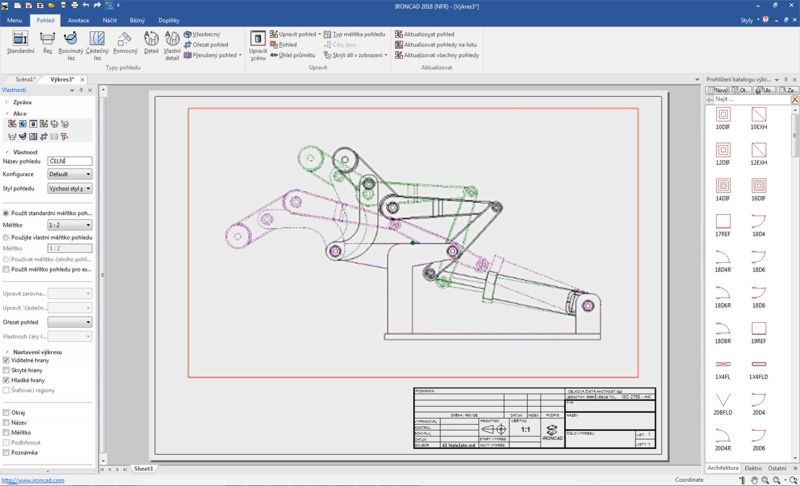Switch to the Scéna1 document tab
This screenshot has height=486, width=800.
(x=25, y=79)
